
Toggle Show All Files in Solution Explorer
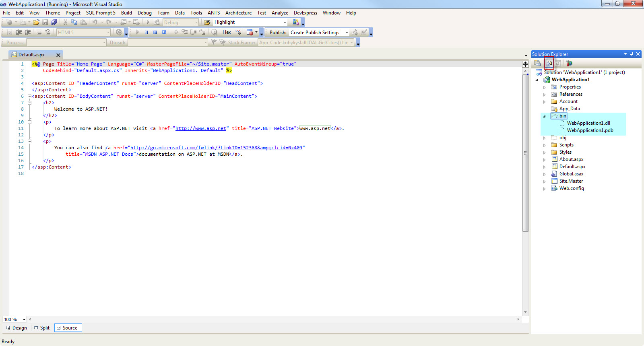pyautogui.click(x=549, y=63)
